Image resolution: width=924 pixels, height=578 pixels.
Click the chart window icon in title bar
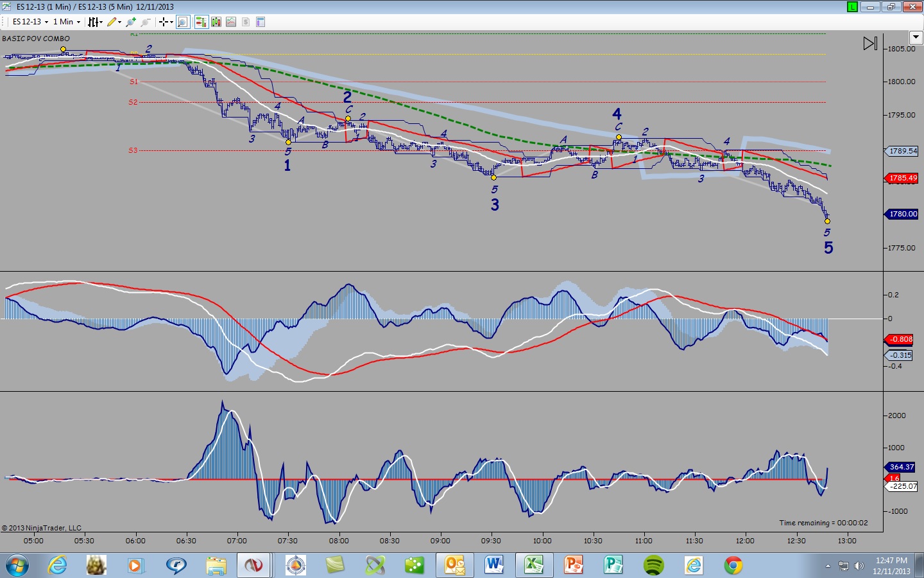(7, 7)
